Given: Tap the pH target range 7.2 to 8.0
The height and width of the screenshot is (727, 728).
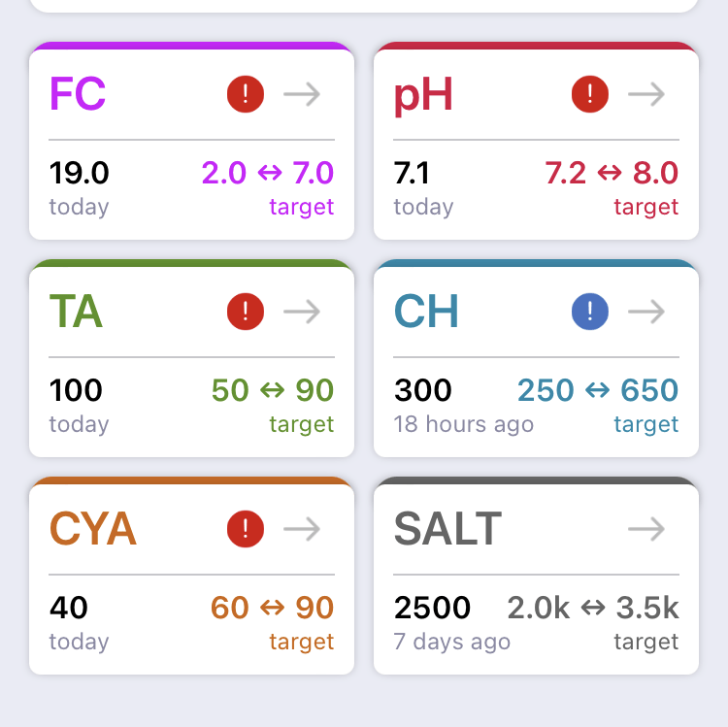Looking at the screenshot, I should [x=612, y=173].
